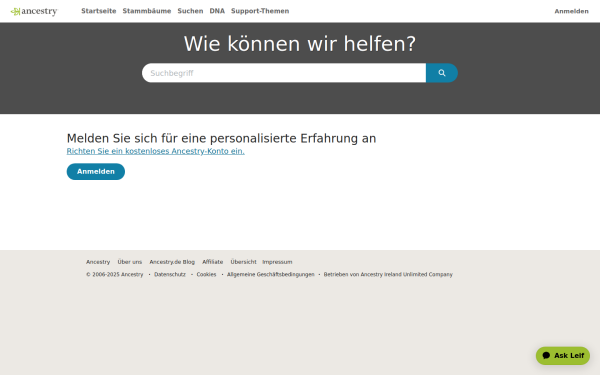The width and height of the screenshot is (600, 375).
Task: Follow the free Ancestry-Konto setup link
Action: (x=156, y=151)
